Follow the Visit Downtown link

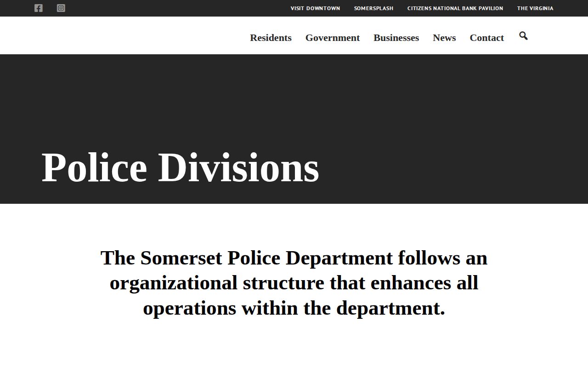pyautogui.click(x=315, y=8)
